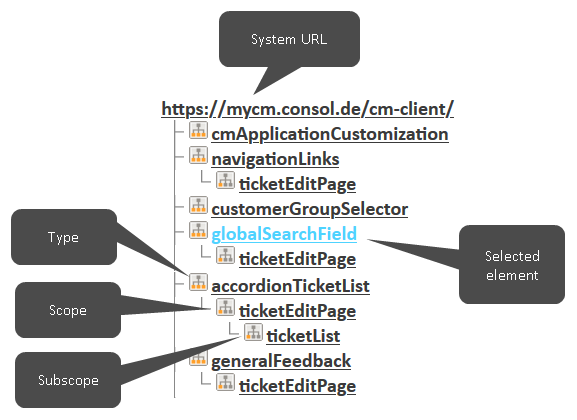
Task: Select the customerGroupSelector node
Action: click(x=309, y=209)
